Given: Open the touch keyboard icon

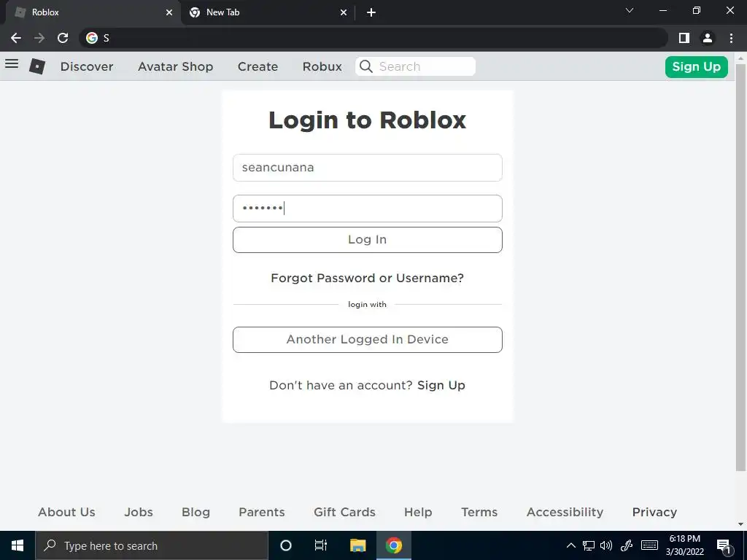Looking at the screenshot, I should tap(649, 545).
